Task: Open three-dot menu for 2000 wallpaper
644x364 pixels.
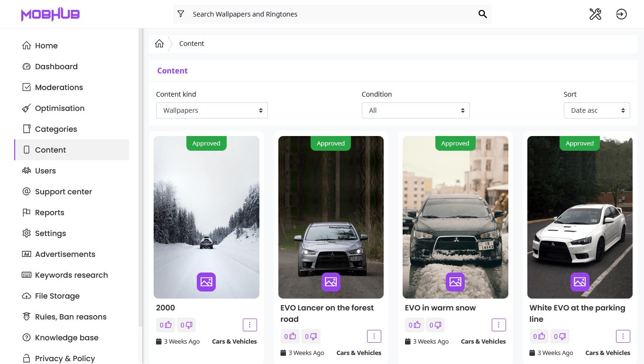Action: 250,325
